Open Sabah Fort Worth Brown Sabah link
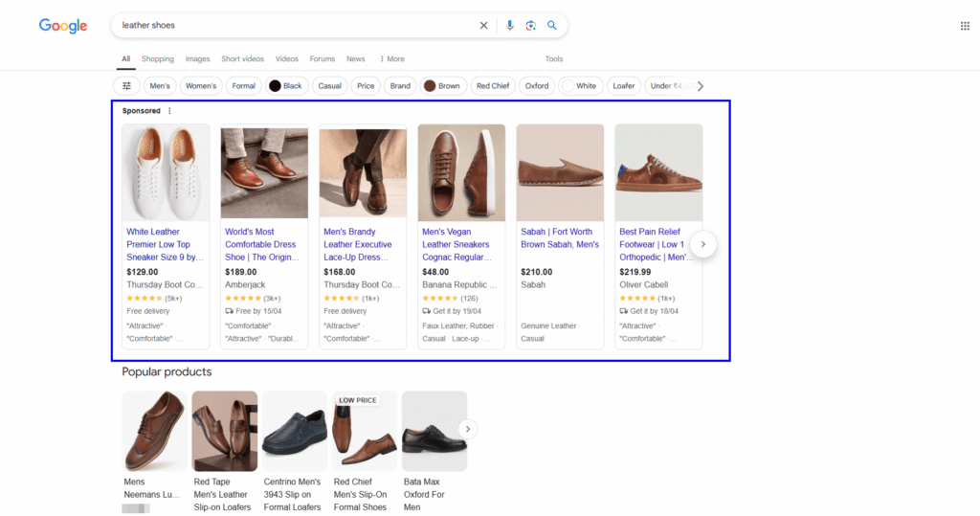The image size is (980, 516). [x=560, y=238]
